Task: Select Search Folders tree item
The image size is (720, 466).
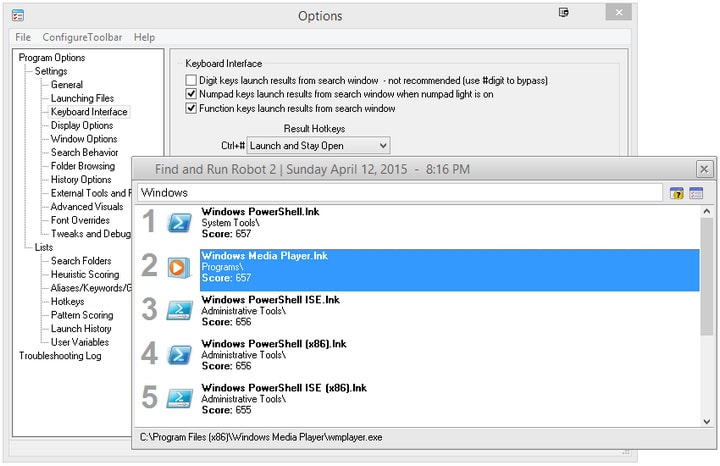Action: 81,261
